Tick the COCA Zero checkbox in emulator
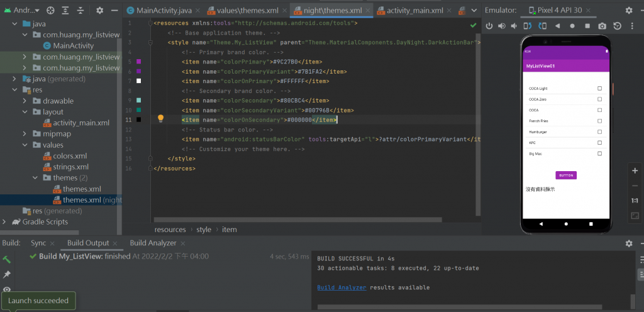 click(599, 99)
